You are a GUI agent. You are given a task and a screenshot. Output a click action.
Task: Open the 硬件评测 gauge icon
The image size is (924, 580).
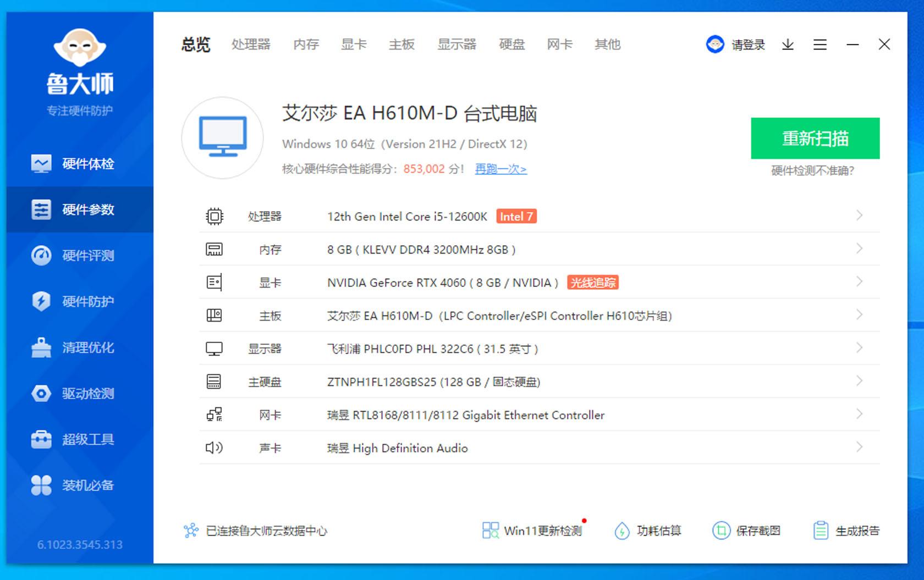[x=41, y=256]
